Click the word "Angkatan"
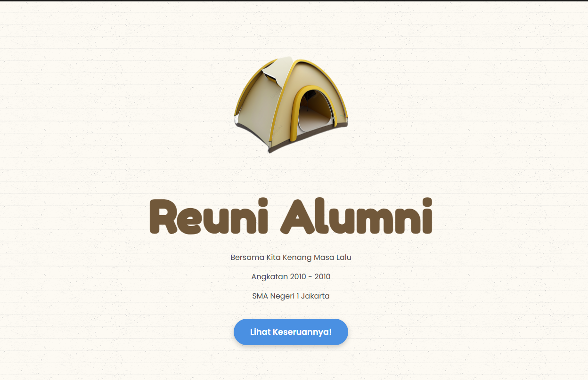Image resolution: width=588 pixels, height=380 pixels. (x=269, y=277)
